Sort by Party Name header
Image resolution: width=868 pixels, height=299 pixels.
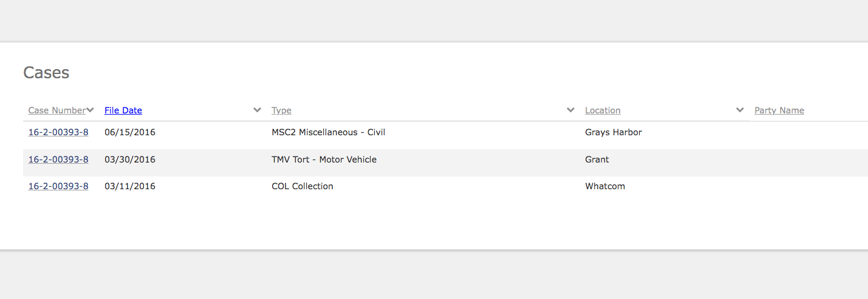pyautogui.click(x=779, y=110)
